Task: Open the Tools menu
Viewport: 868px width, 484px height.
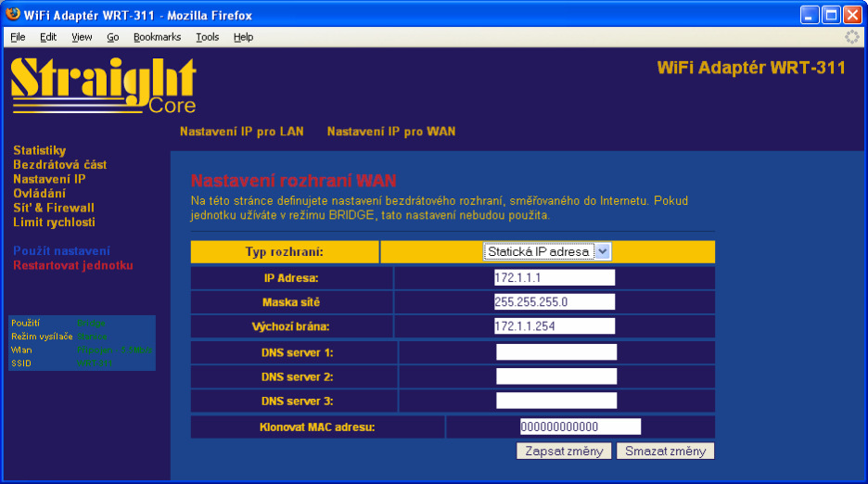Action: pyautogui.click(x=208, y=37)
